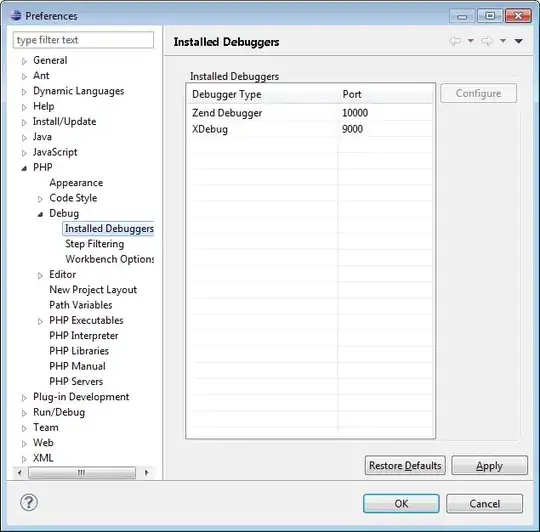Sort by Debugger Type column header
Viewport: 540px width, 532px height.
(x=263, y=94)
